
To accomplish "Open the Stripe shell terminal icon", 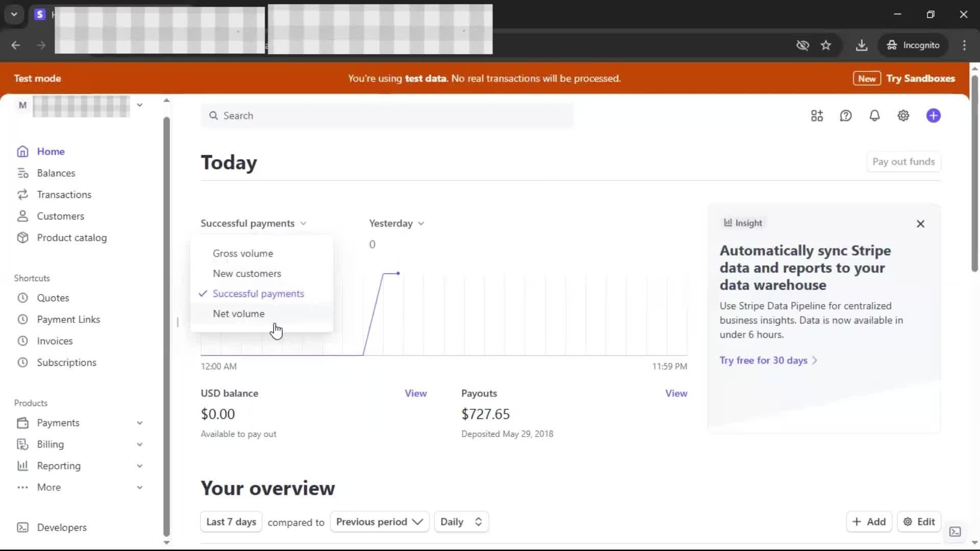I will point(955,532).
